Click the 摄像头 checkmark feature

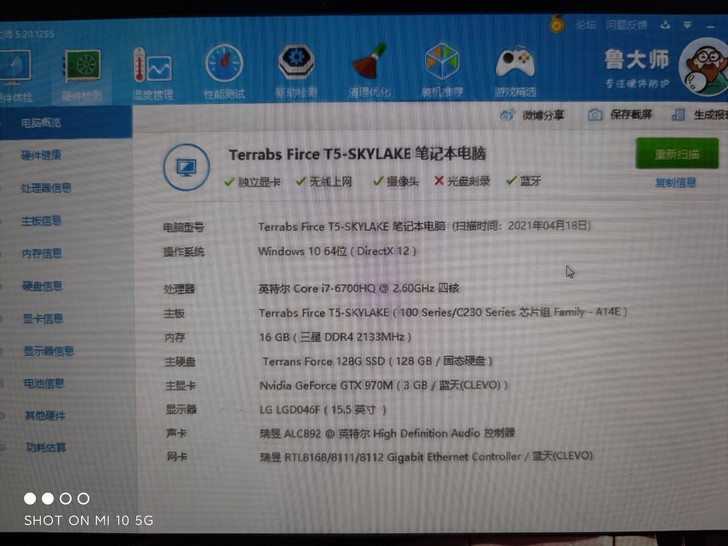(396, 182)
